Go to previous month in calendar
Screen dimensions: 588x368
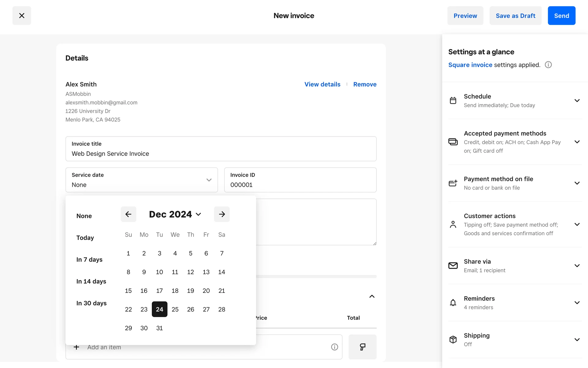128,214
